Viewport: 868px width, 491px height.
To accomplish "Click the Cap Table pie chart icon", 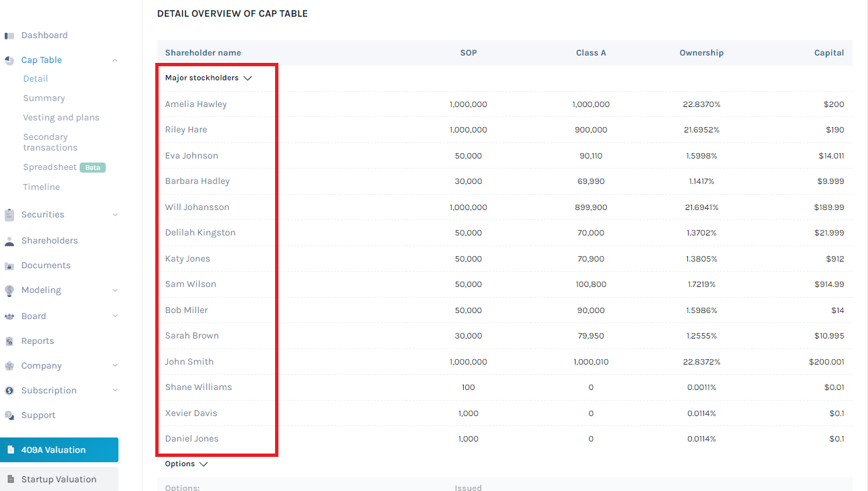I will click(9, 60).
